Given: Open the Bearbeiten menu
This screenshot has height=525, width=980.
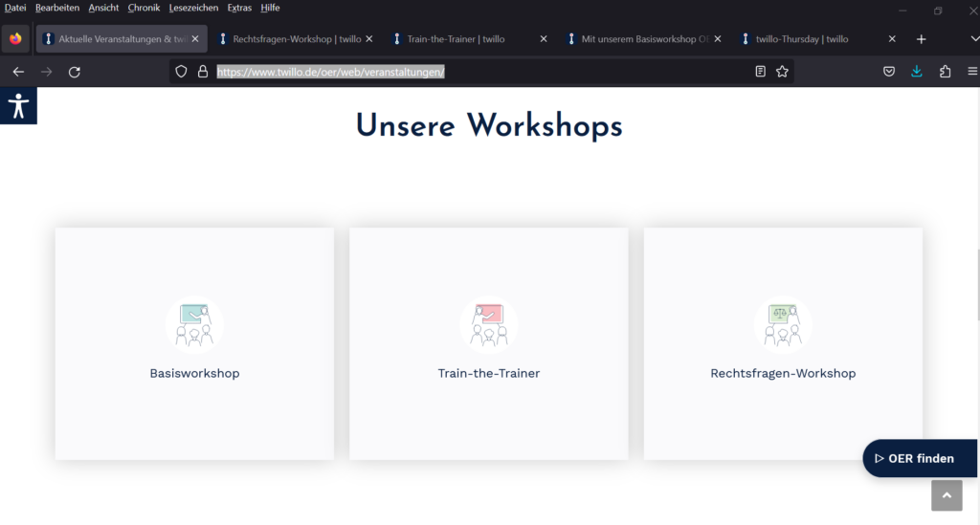Looking at the screenshot, I should click(x=56, y=8).
